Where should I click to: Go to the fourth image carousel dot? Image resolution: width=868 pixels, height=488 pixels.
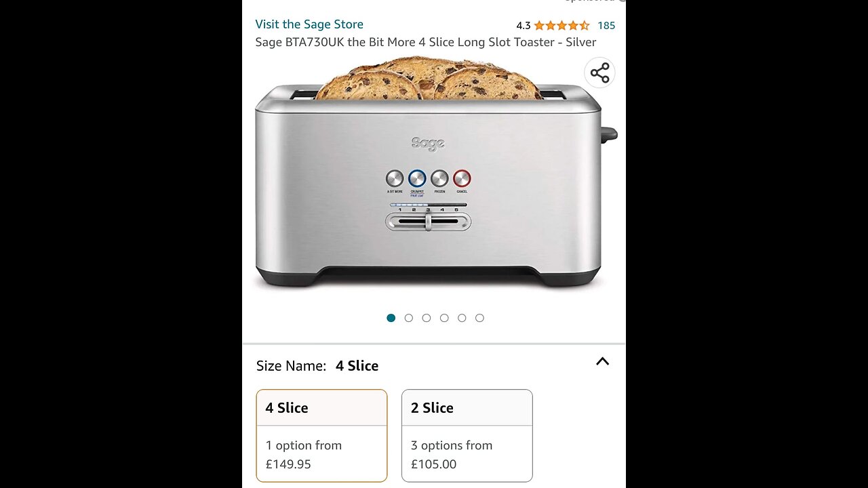443,318
